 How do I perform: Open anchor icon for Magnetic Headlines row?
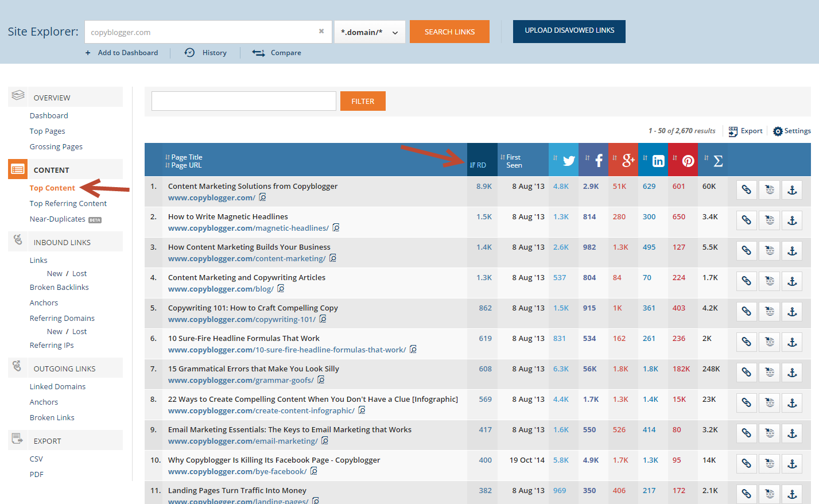tap(792, 220)
